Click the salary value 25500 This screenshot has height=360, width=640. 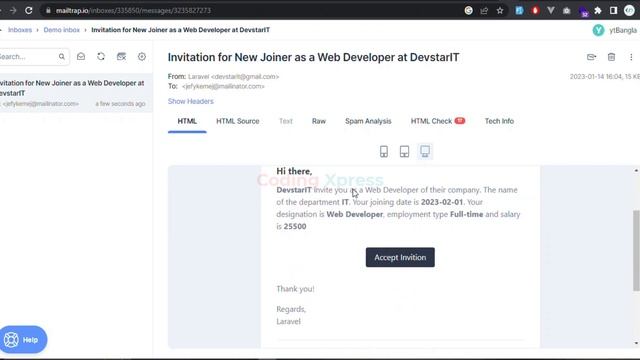pos(295,227)
